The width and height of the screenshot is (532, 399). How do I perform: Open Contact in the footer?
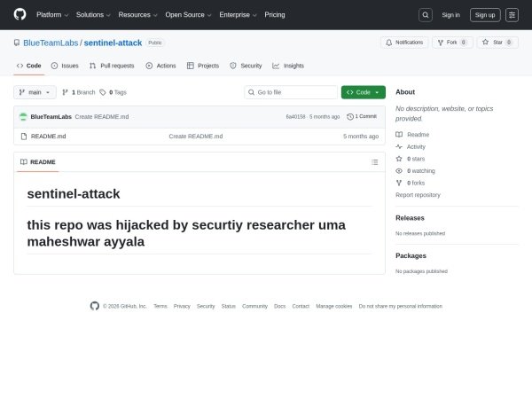301,307
